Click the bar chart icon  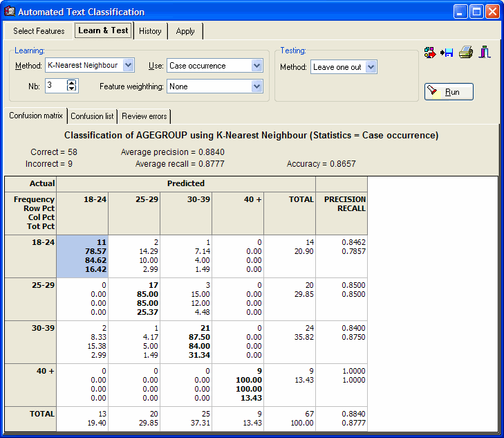tap(485, 53)
